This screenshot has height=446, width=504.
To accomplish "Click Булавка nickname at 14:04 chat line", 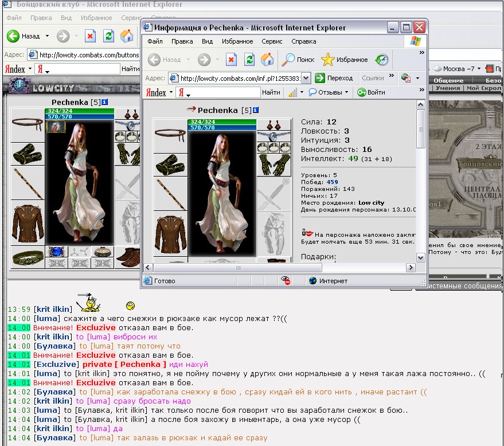I will [x=54, y=437].
